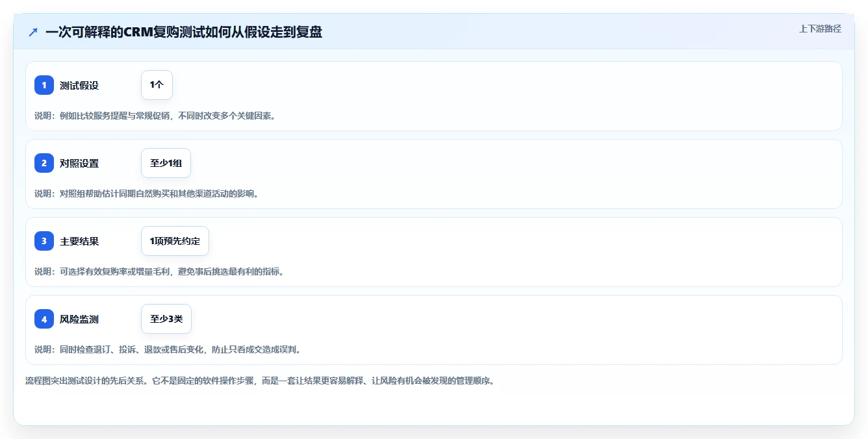Click the "1项预先约定" value pill
Image resolution: width=868 pixels, height=439 pixels.
click(x=175, y=241)
